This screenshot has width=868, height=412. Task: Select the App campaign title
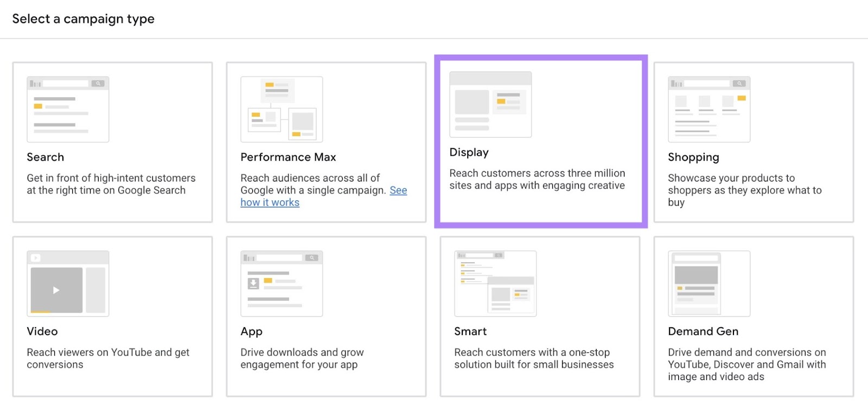(x=251, y=331)
